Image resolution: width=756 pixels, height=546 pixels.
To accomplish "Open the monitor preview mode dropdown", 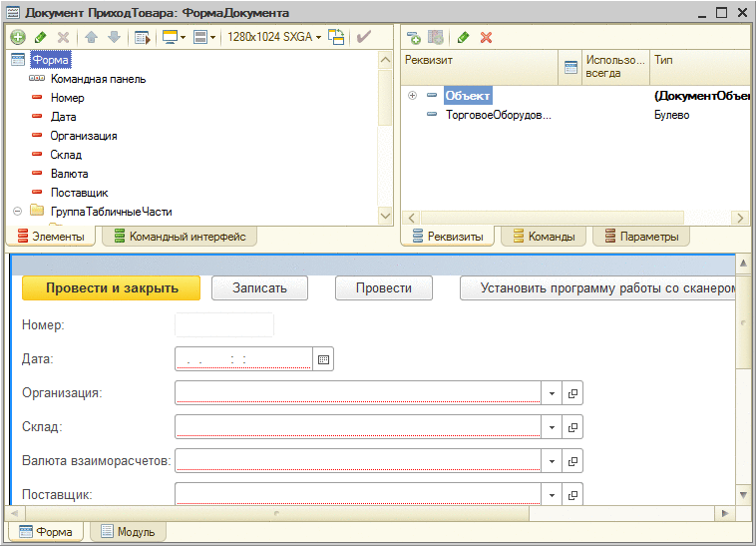I will 175,37.
